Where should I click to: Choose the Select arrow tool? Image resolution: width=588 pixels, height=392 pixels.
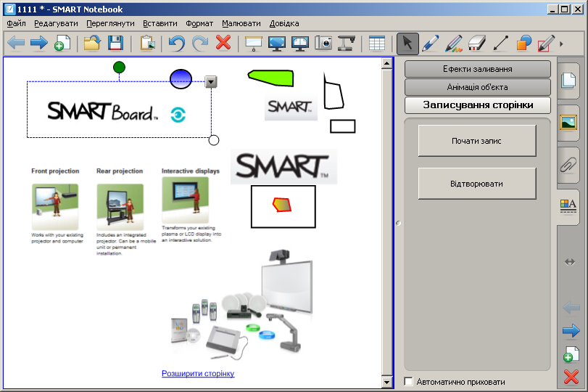(x=407, y=44)
